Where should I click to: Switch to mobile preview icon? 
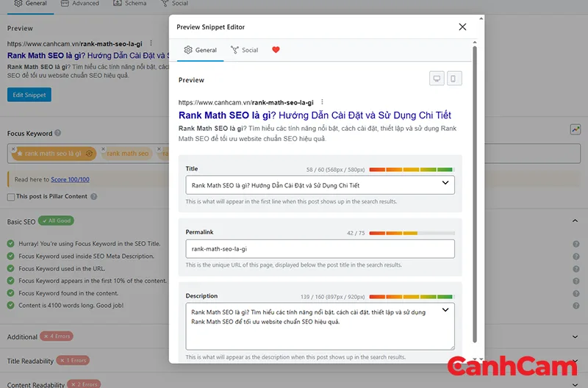pyautogui.click(x=454, y=79)
